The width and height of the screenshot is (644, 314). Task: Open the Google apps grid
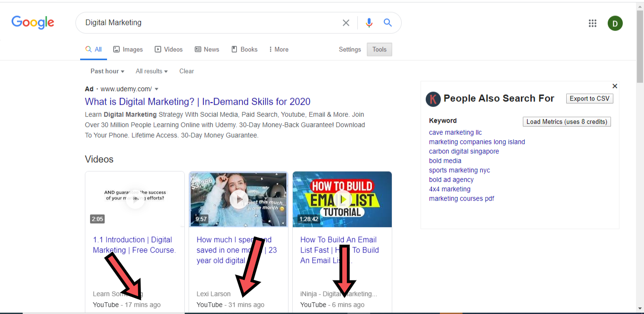593,23
